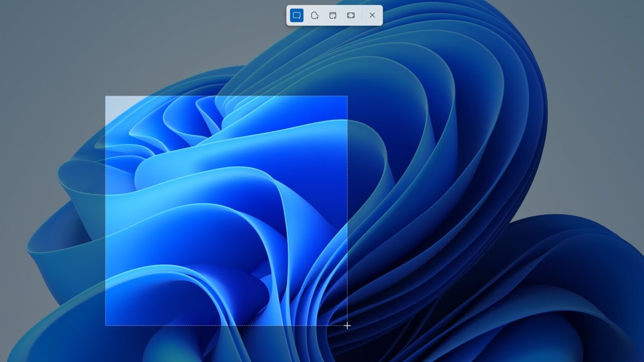
Task: Click the lasso-shaped freeform capture icon
Action: click(x=314, y=16)
